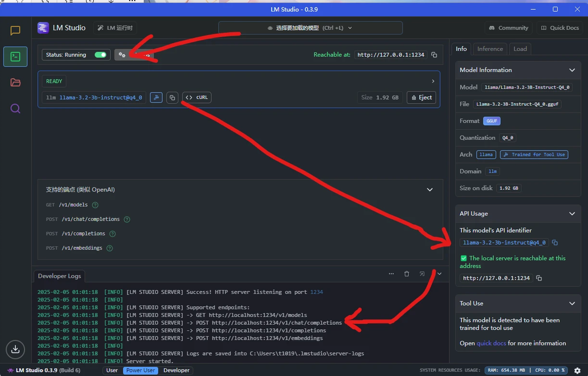The width and height of the screenshot is (588, 376).
Task: Clear Developer Logs with the trash icon
Action: tap(406, 274)
